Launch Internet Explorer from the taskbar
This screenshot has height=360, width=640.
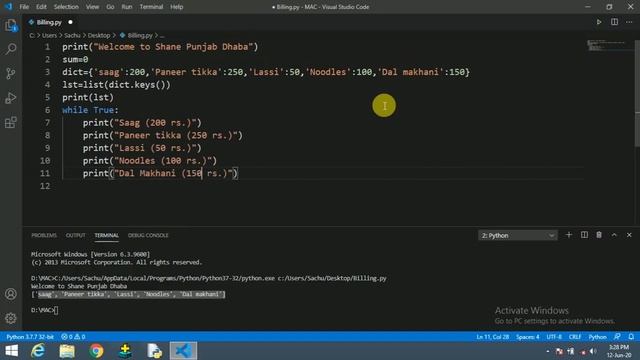point(38,351)
